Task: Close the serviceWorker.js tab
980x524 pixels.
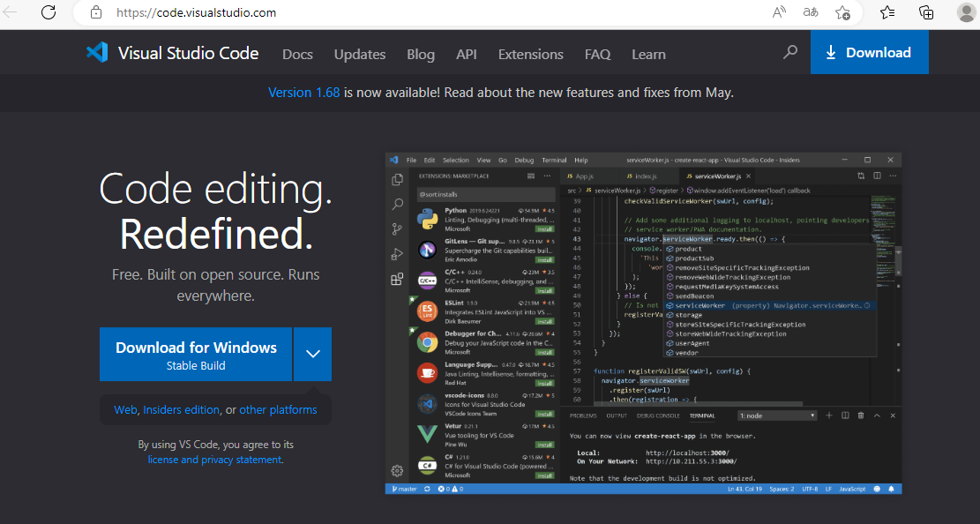Action: [x=748, y=176]
